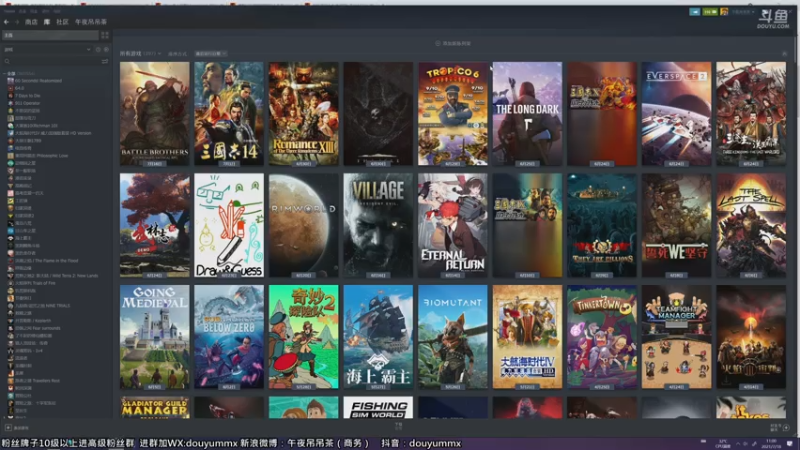This screenshot has width=800, height=450.
Task: Select the Philosophic Love game entry
Action: coord(41,156)
